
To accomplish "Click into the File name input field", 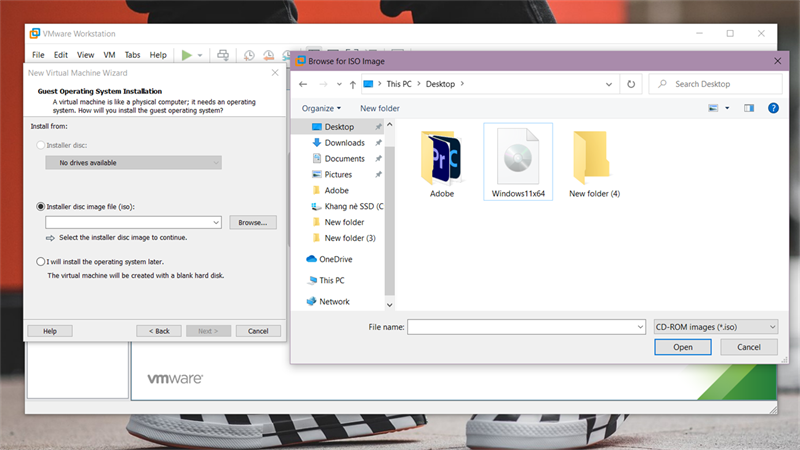I will coord(525,326).
